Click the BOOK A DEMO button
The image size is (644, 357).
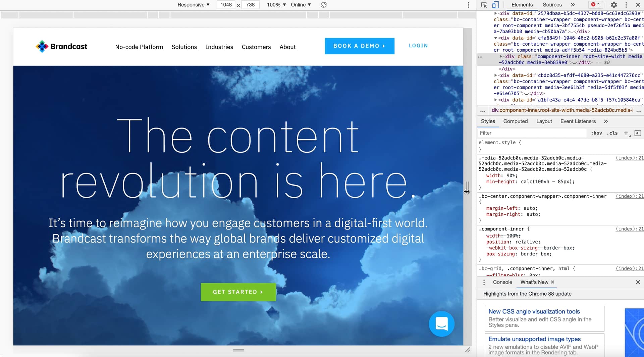[x=360, y=46]
